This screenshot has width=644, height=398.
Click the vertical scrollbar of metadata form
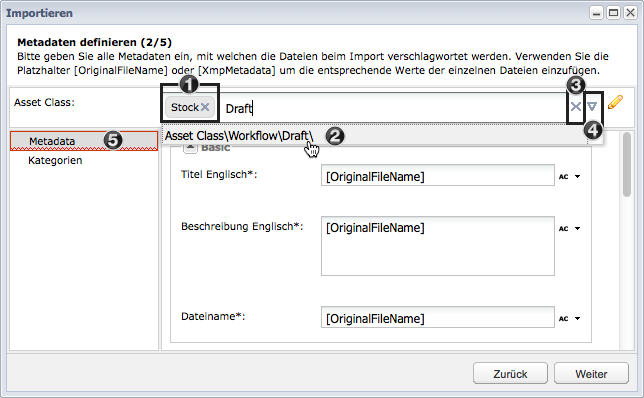coord(626,164)
